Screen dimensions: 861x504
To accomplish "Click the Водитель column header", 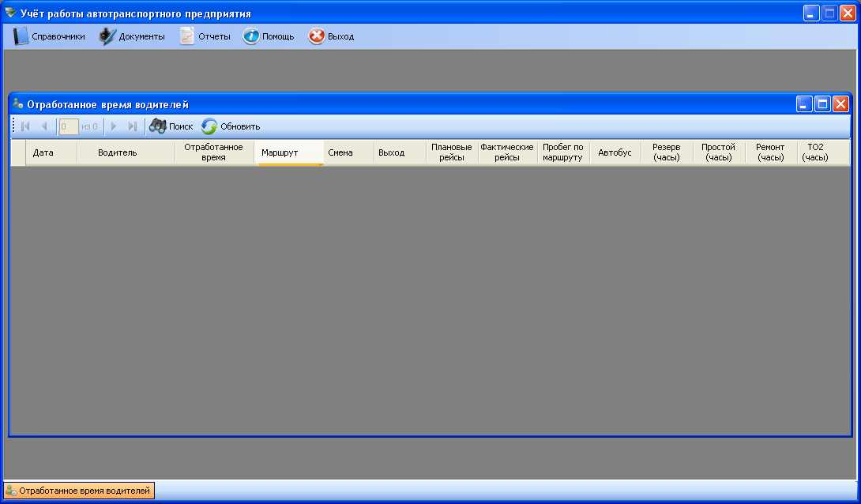I will click(x=117, y=152).
